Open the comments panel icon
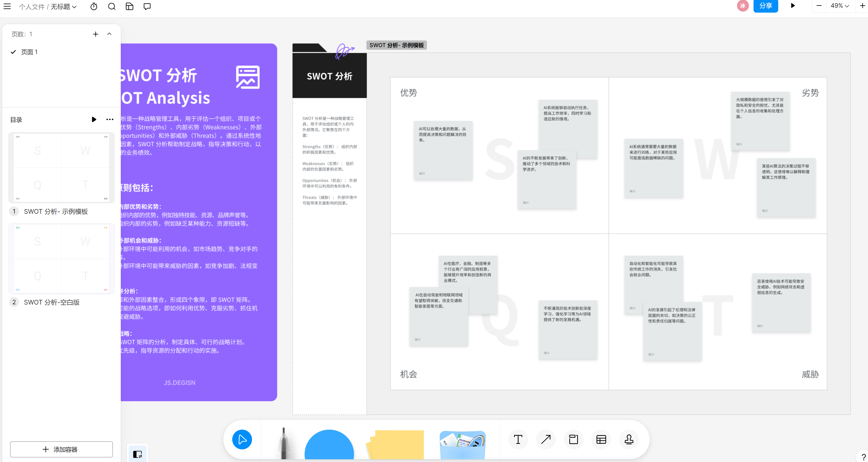The width and height of the screenshot is (868, 462). 147,6
